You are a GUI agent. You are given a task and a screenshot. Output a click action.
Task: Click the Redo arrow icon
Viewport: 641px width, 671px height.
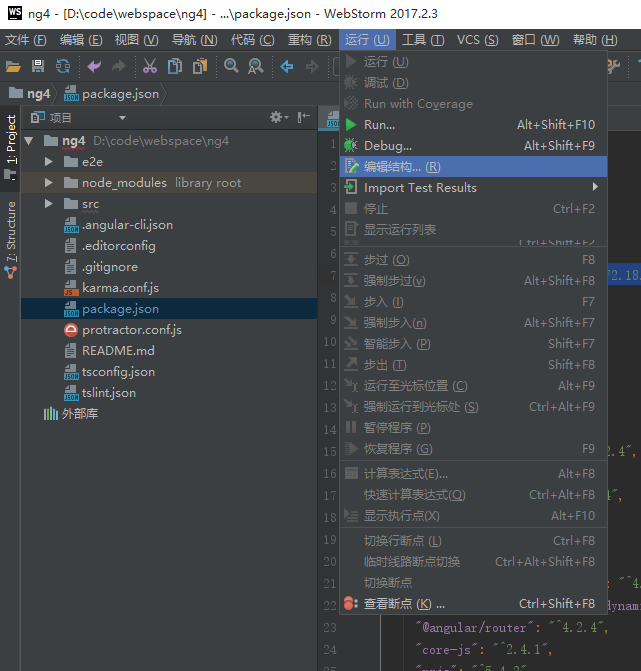119,66
